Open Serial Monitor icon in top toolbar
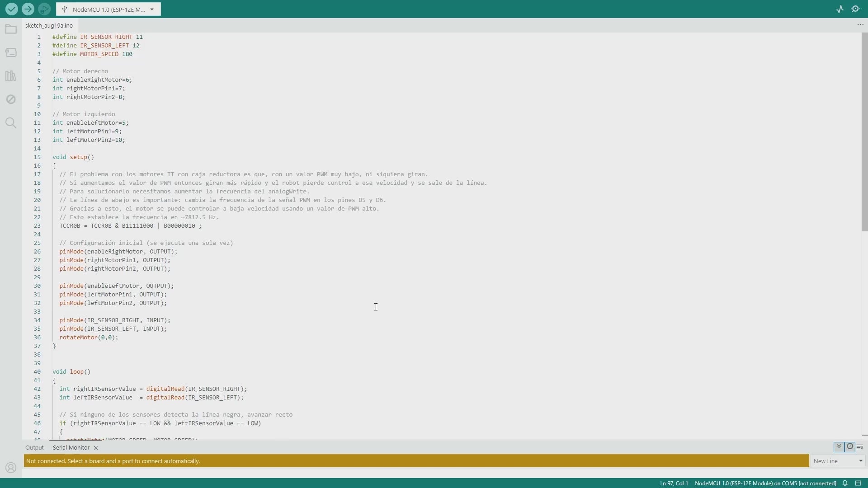The image size is (868, 488). 856,9
